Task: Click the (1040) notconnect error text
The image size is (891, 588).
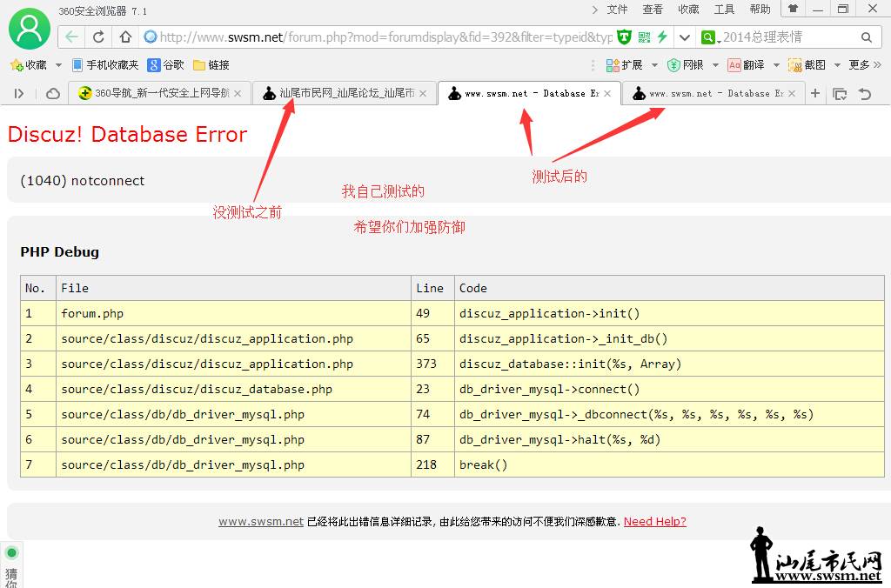Action: click(x=83, y=181)
